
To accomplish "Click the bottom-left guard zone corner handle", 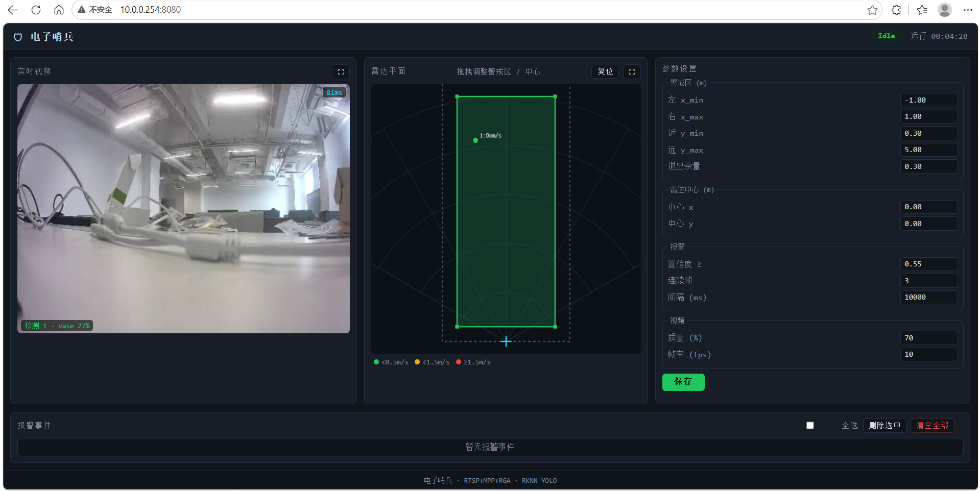I will tap(457, 327).
